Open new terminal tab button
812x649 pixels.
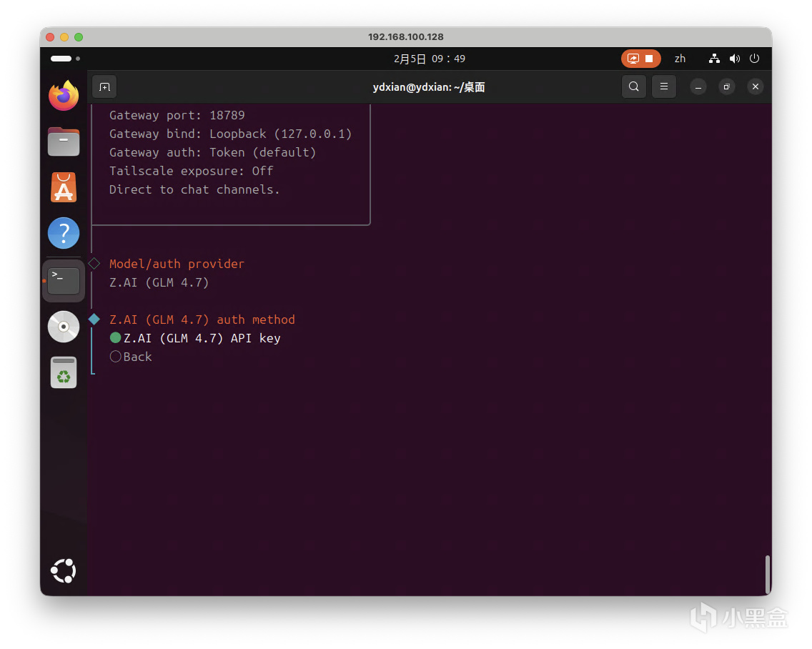coord(104,87)
